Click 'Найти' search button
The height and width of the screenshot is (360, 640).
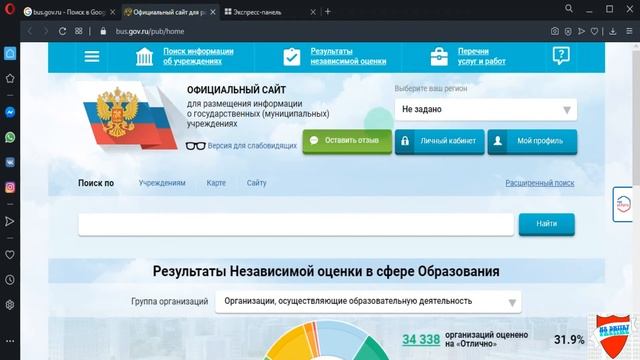coord(547,224)
